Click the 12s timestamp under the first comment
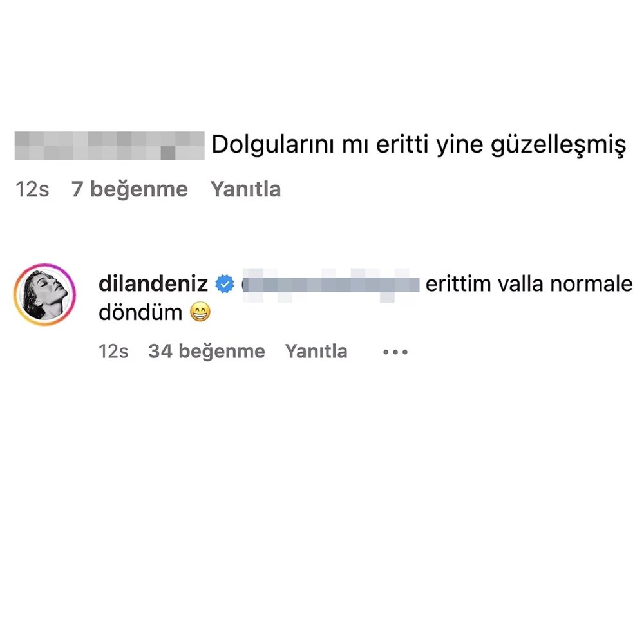The width and height of the screenshot is (644, 644). [x=32, y=190]
